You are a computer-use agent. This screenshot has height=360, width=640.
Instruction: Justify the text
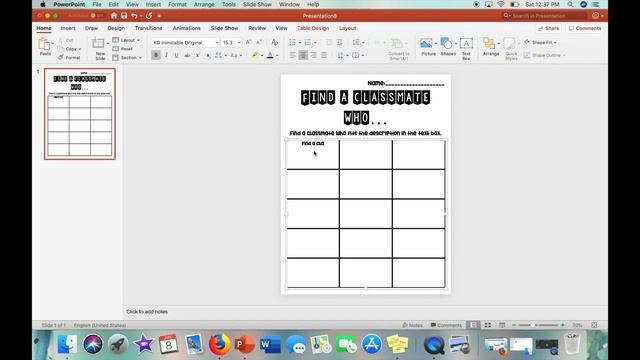click(x=324, y=55)
